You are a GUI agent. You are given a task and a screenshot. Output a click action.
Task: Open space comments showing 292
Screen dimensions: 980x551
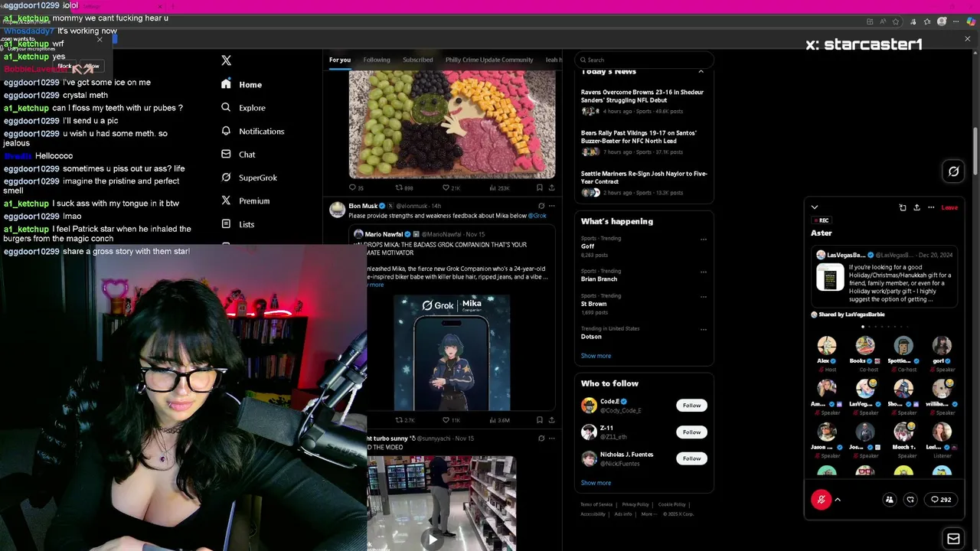point(941,500)
